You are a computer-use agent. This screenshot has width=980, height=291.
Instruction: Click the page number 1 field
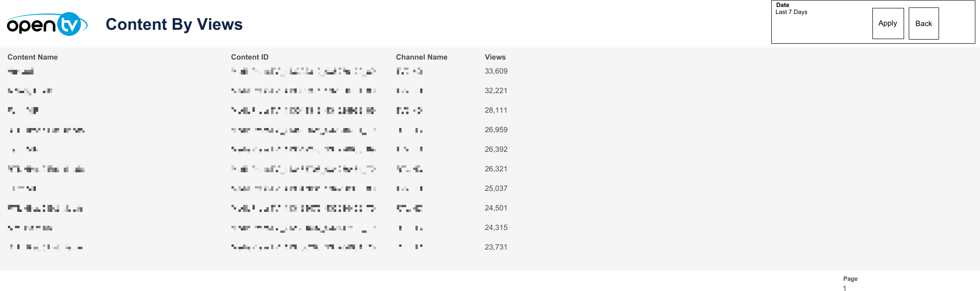click(x=844, y=288)
